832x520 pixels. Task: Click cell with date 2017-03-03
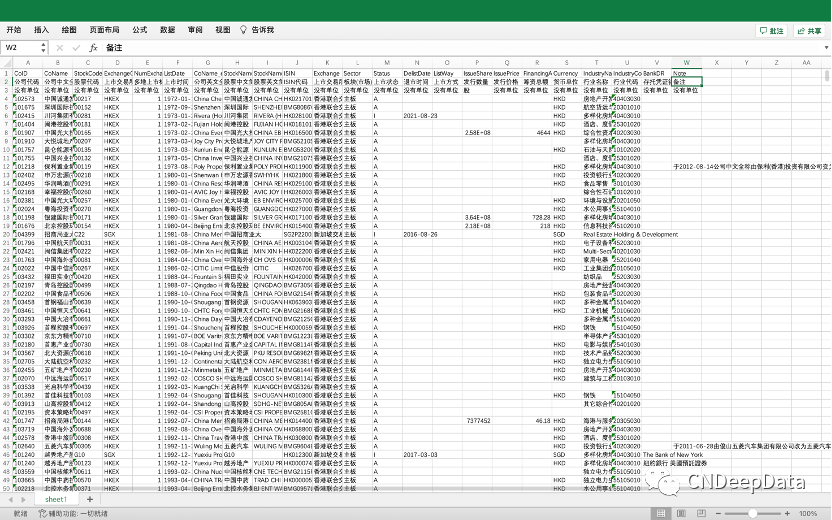coord(417,455)
